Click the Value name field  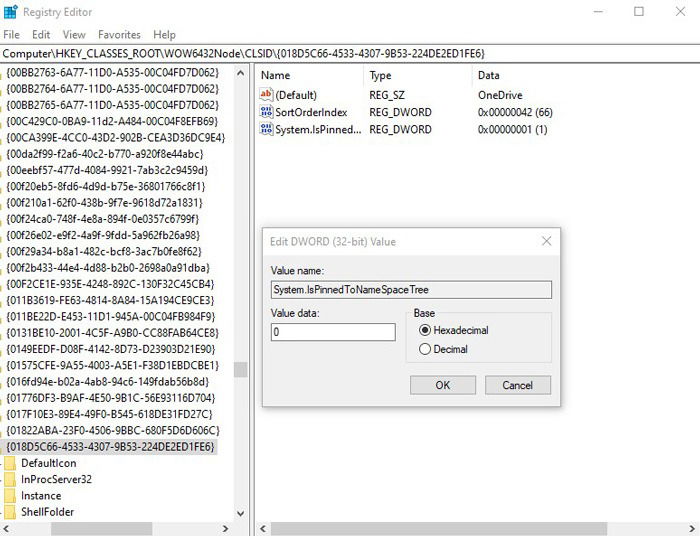coord(411,290)
